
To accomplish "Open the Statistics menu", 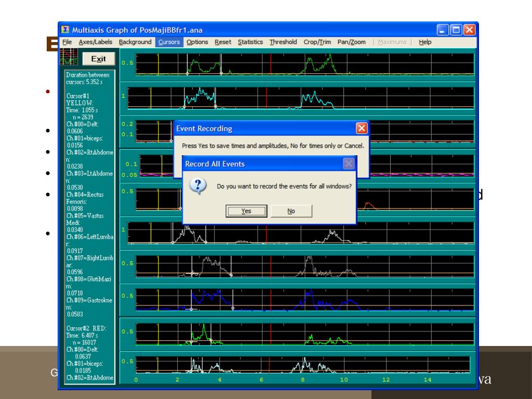I will 250,42.
